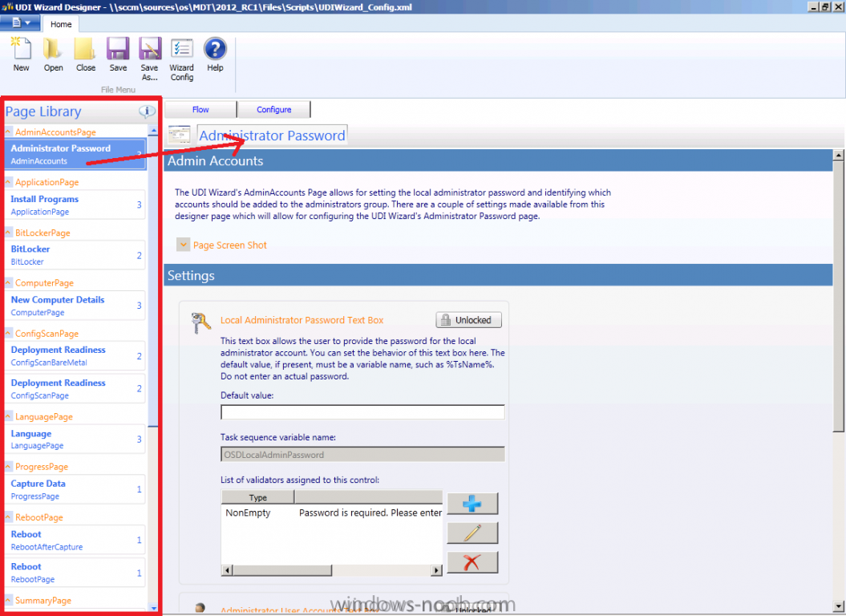Select Language page in library

(75, 440)
